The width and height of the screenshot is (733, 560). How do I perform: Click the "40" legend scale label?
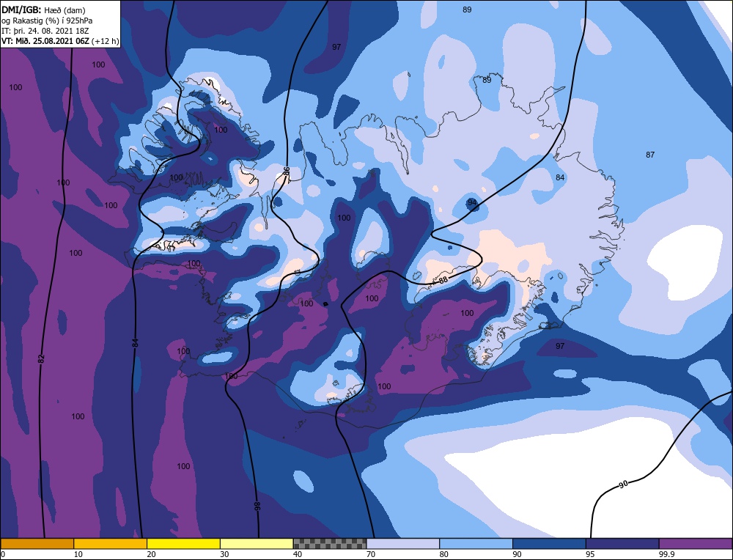298,554
